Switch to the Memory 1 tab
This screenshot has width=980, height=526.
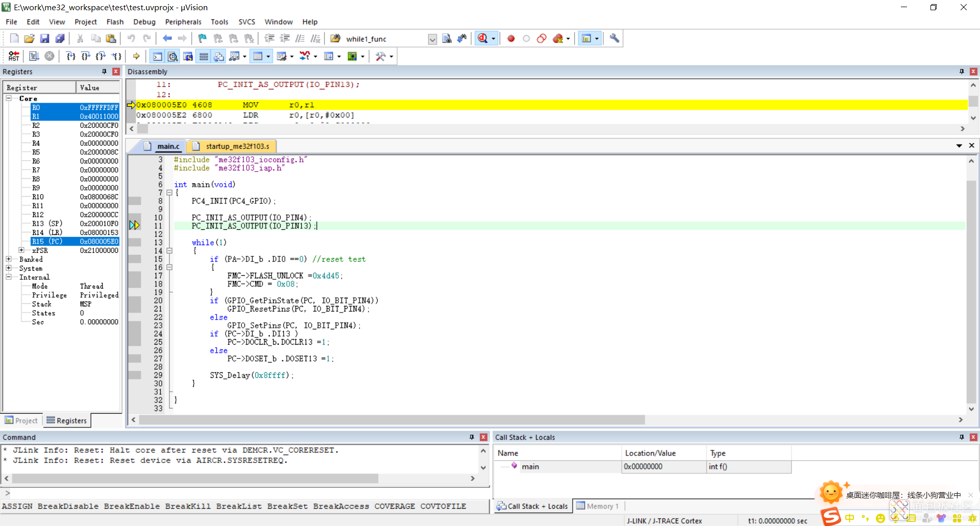[x=597, y=506]
